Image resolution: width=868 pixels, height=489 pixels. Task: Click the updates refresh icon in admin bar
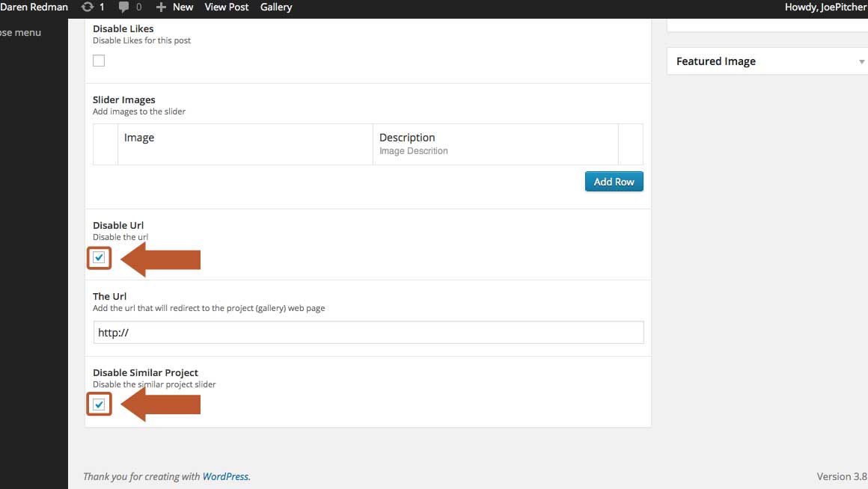click(x=87, y=7)
